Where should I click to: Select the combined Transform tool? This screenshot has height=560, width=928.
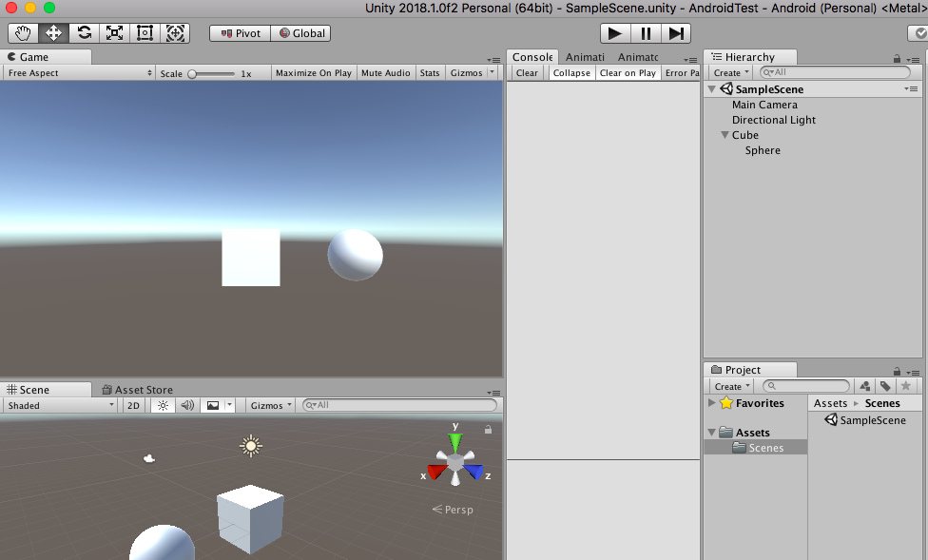(x=175, y=33)
